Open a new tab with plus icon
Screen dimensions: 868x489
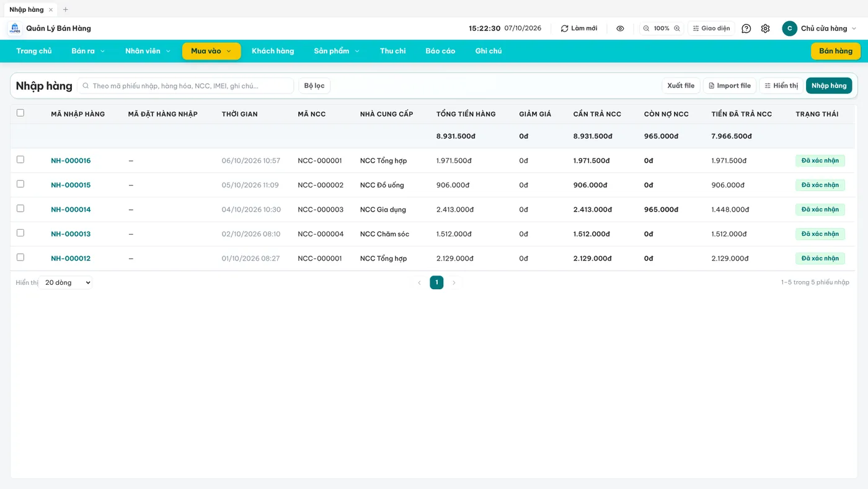(66, 10)
